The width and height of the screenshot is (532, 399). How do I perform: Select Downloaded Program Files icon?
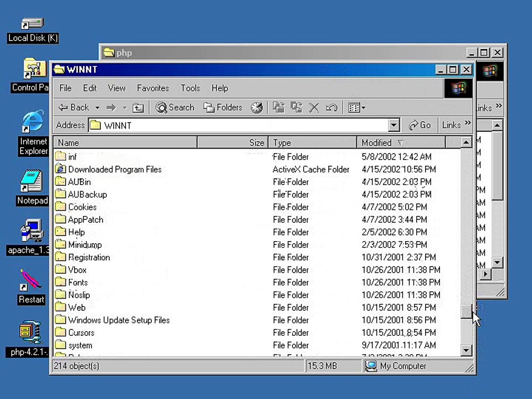tap(61, 169)
